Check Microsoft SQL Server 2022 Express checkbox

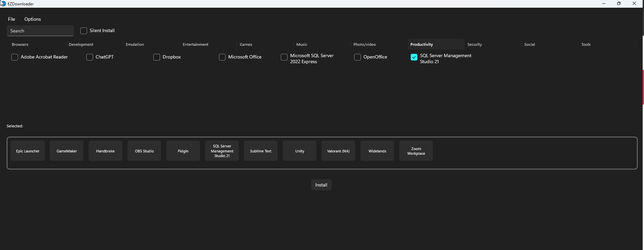tap(284, 57)
